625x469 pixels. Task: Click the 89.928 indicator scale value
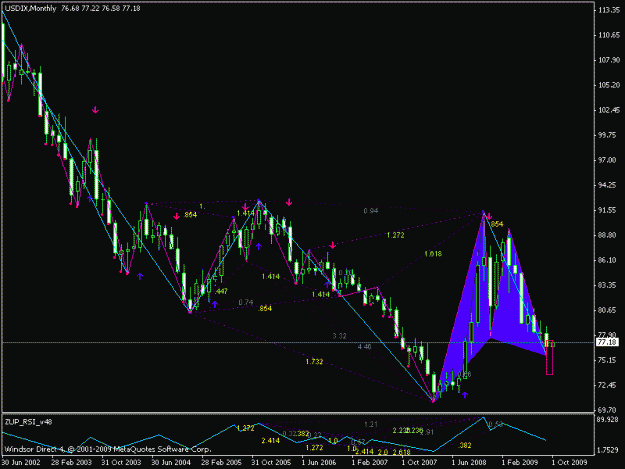(608, 420)
